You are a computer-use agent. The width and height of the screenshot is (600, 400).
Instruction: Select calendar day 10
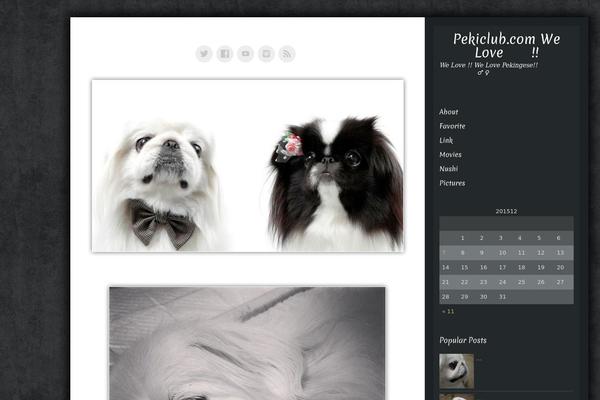[502, 253]
